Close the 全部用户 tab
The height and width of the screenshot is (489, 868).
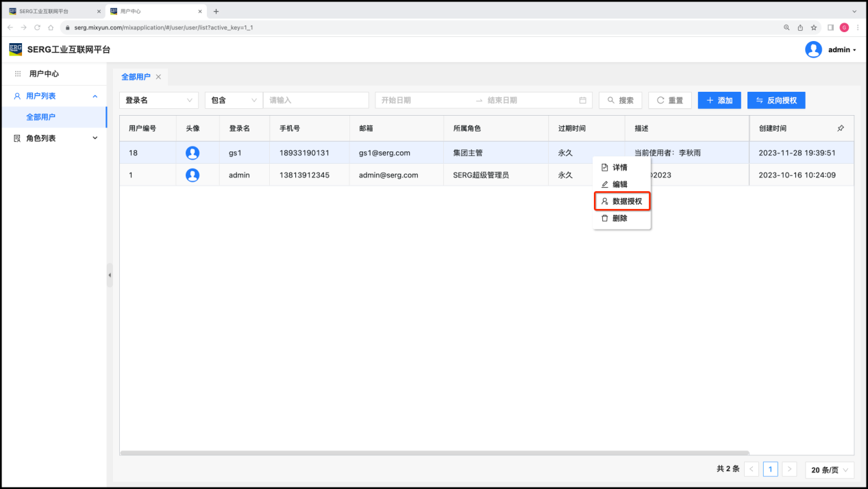coord(158,77)
